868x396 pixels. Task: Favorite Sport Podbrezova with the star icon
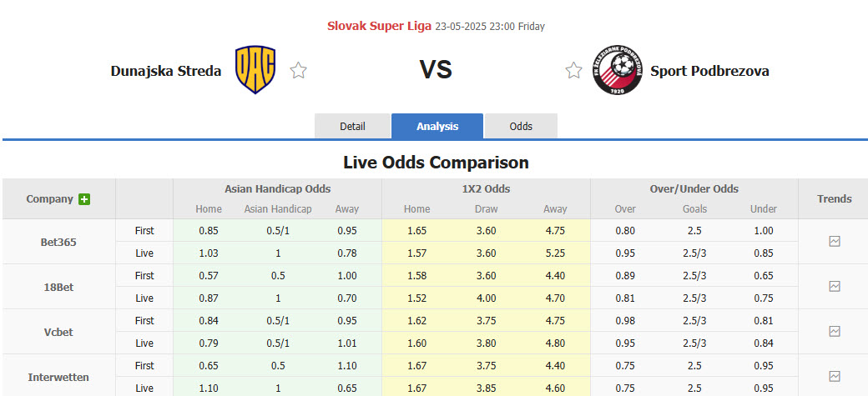(573, 71)
